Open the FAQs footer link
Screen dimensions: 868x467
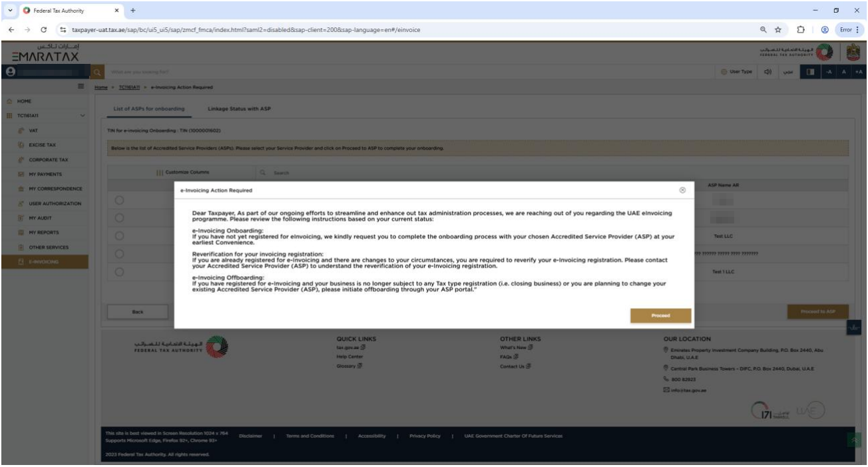click(x=510, y=357)
